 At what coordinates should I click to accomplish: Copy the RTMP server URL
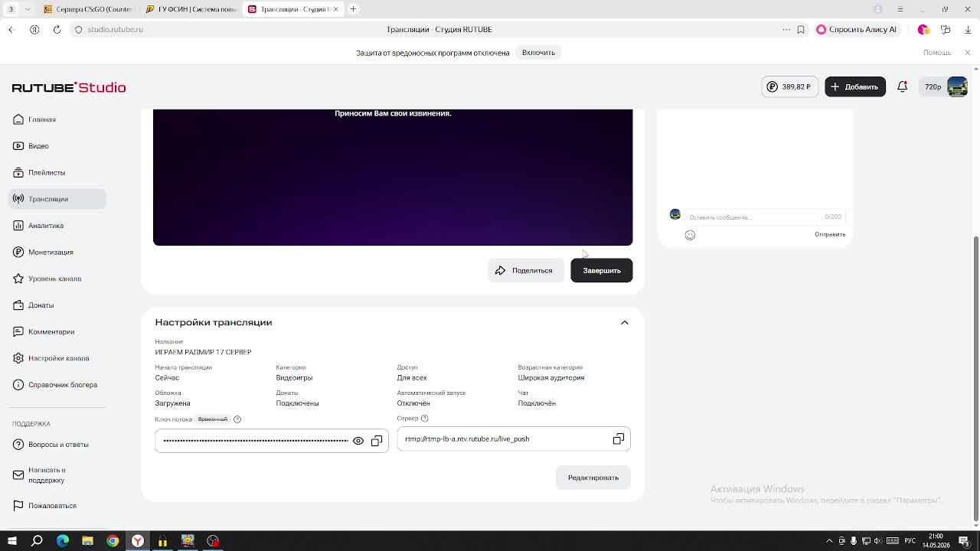tap(619, 439)
